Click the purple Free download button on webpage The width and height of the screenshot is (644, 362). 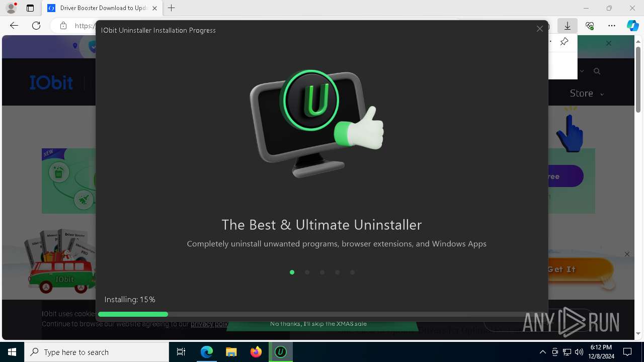(566, 176)
